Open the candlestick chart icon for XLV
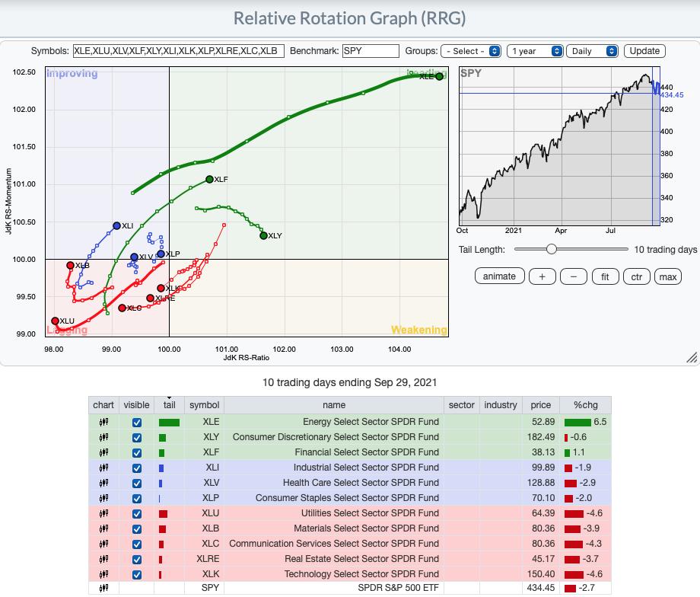700x597 pixels. [x=103, y=483]
